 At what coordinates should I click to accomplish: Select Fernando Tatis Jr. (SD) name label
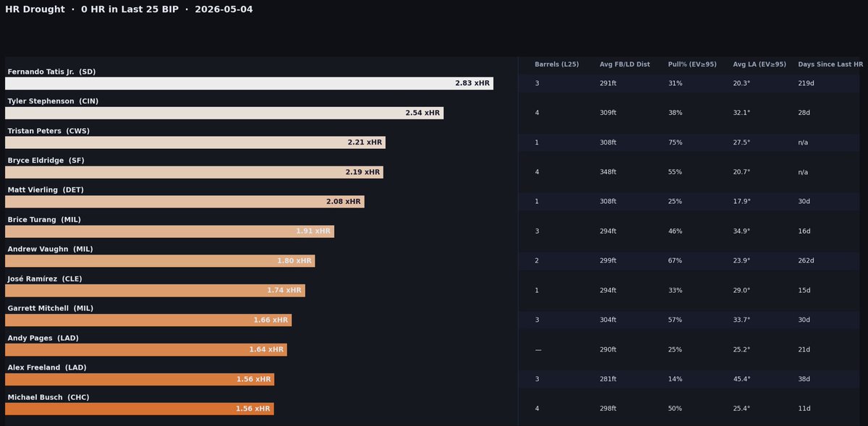(51, 72)
